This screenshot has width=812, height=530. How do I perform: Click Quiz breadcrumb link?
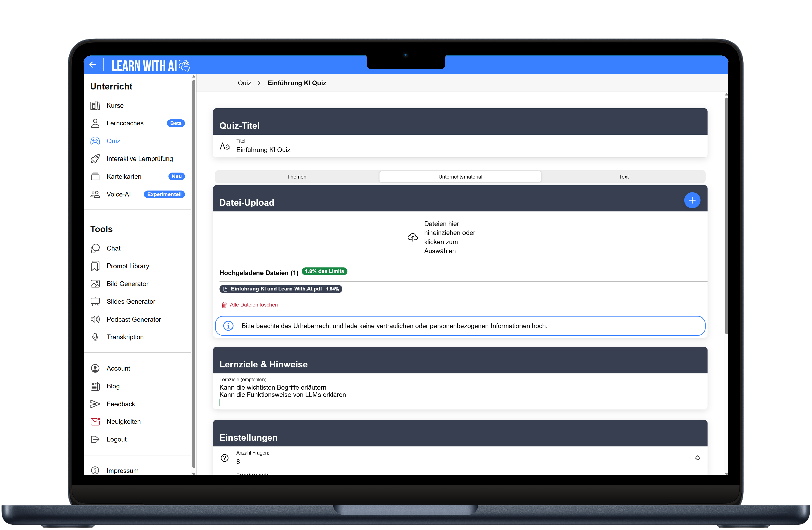click(x=244, y=83)
